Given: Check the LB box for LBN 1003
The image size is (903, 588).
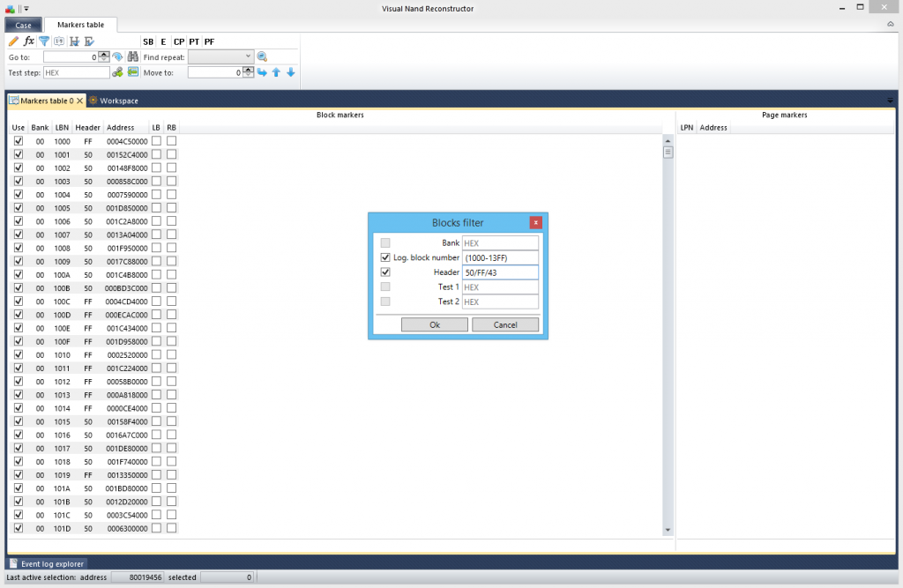Looking at the screenshot, I should tap(156, 181).
